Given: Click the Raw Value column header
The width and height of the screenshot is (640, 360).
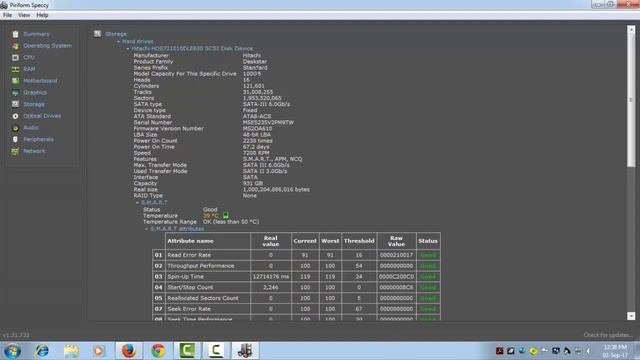Looking at the screenshot, I should click(x=396, y=241).
